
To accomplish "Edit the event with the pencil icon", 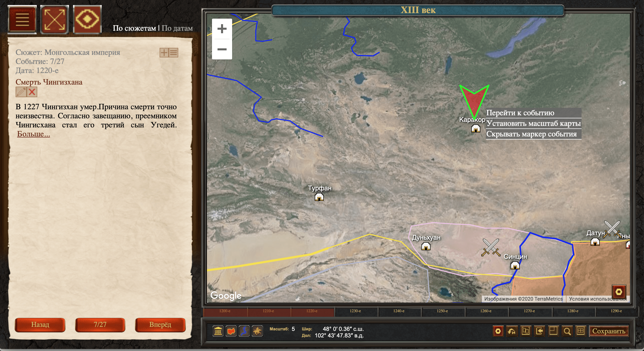I will pos(21,92).
